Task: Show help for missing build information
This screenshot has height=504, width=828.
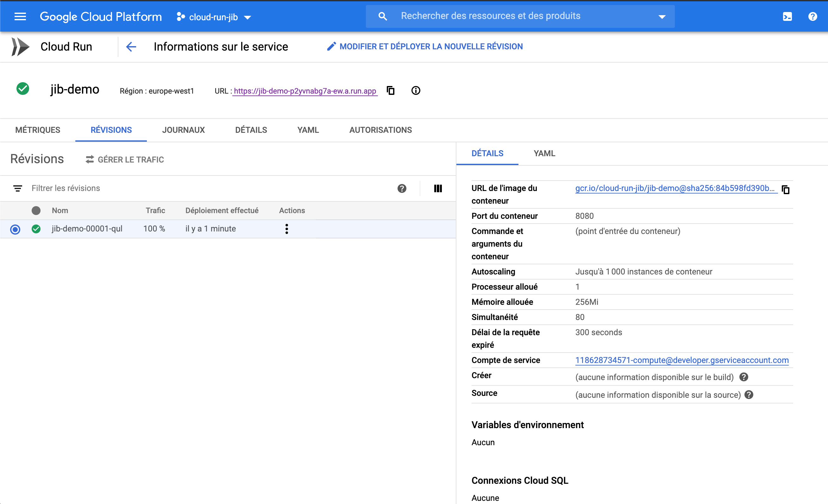Action: [x=744, y=377]
